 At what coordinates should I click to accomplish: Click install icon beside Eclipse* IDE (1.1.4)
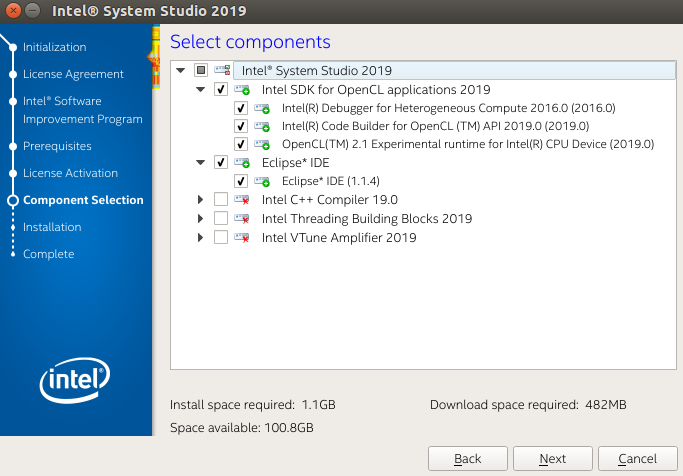262,181
